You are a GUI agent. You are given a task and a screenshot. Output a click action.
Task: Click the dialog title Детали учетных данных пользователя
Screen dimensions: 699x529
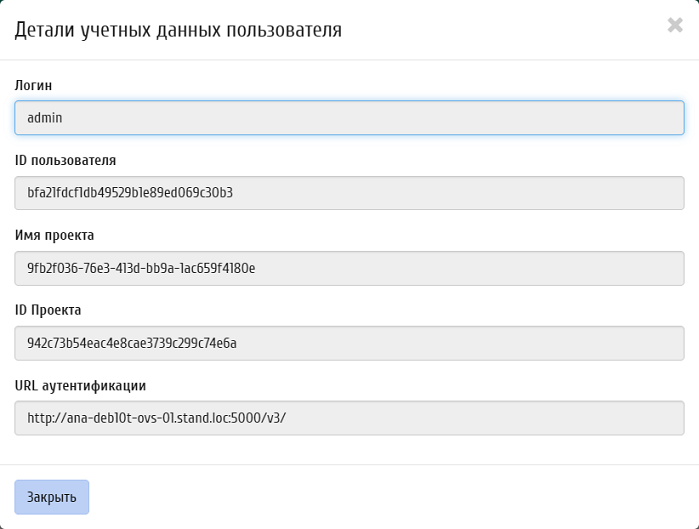tap(178, 31)
